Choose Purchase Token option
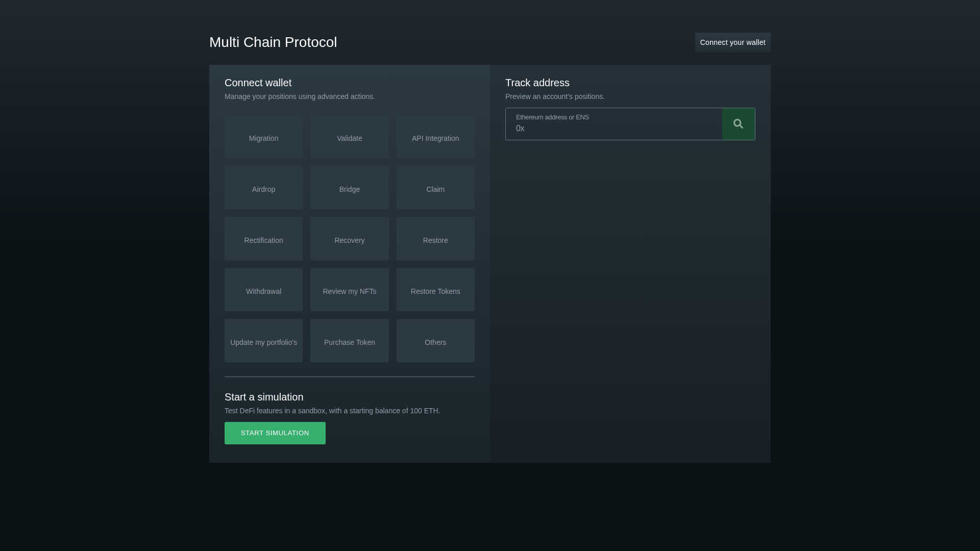 (350, 341)
